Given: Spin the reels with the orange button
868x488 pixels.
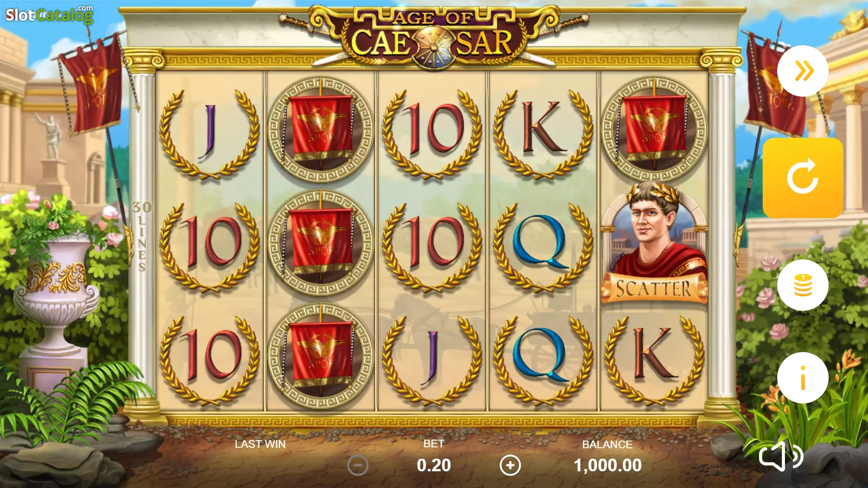Looking at the screenshot, I should click(x=802, y=178).
